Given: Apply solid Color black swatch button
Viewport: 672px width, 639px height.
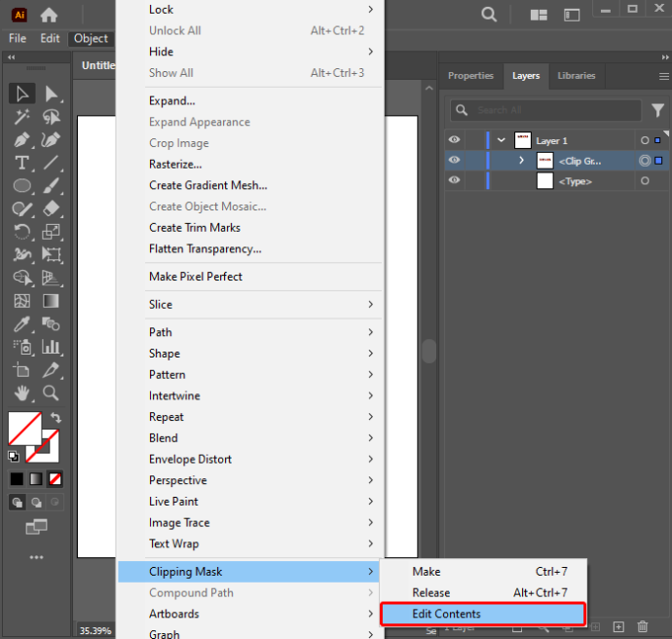Looking at the screenshot, I should (17, 478).
